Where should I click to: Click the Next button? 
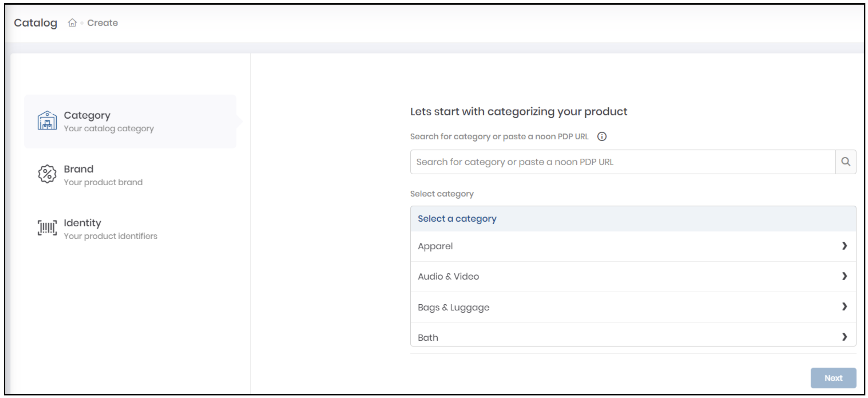click(833, 378)
